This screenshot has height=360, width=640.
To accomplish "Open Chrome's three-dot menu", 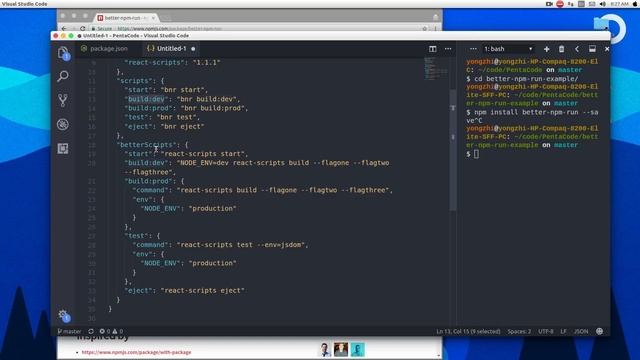I will [435, 29].
